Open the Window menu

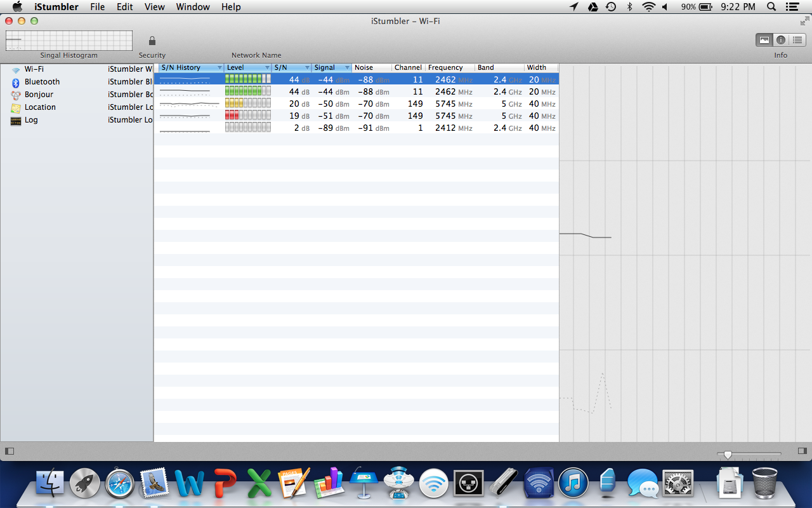tap(193, 7)
